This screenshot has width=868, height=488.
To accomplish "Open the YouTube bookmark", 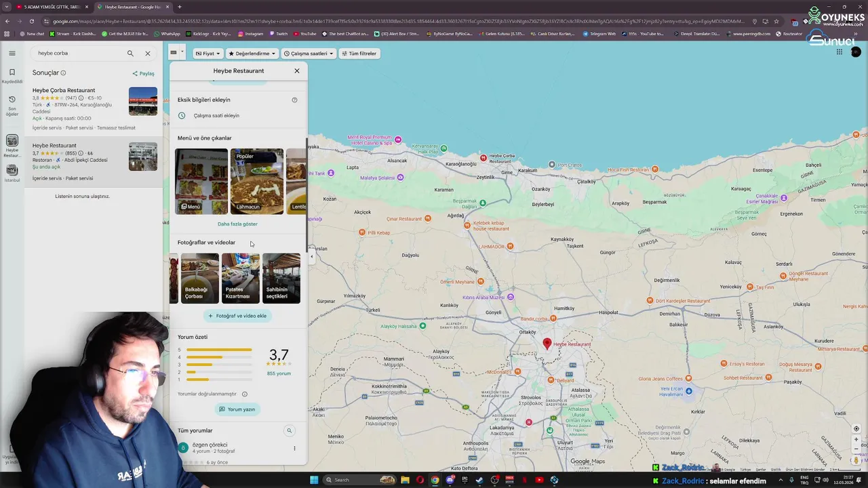I will pyautogui.click(x=305, y=33).
